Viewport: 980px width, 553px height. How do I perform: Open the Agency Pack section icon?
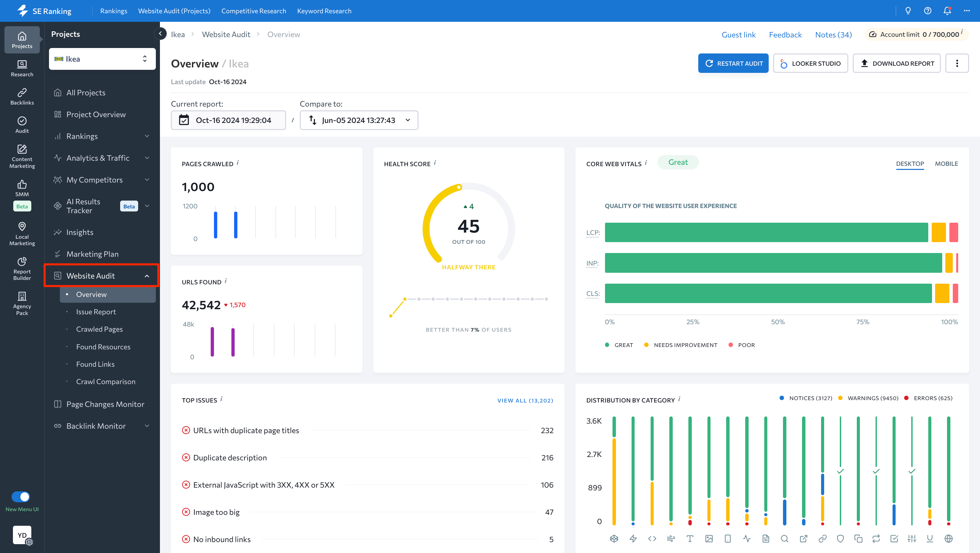22,303
